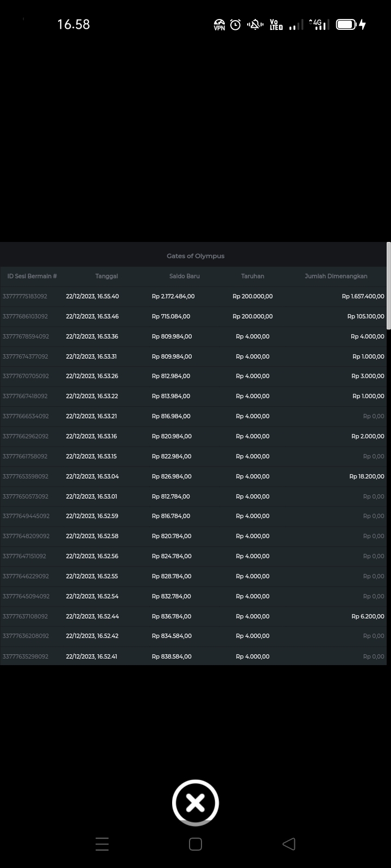Open the Android recent apps menu
391x868 pixels.
coord(102,844)
